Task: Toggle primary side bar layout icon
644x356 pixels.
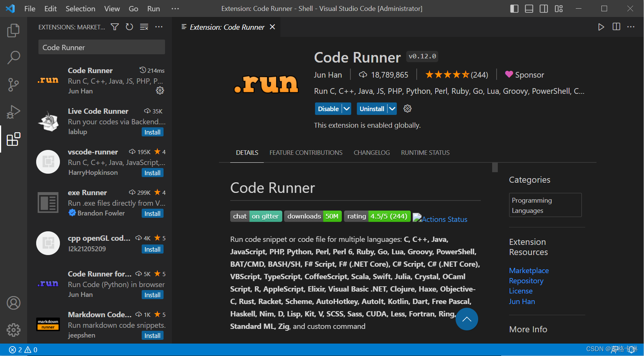Action: coord(514,9)
